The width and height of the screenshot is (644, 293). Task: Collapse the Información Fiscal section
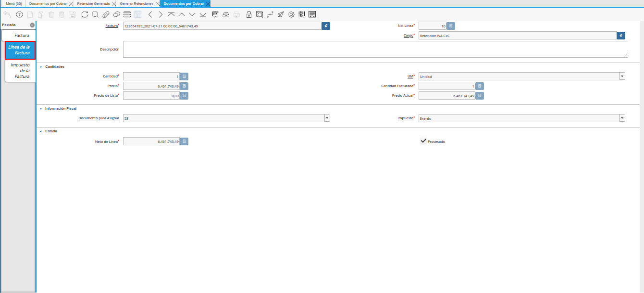point(41,109)
